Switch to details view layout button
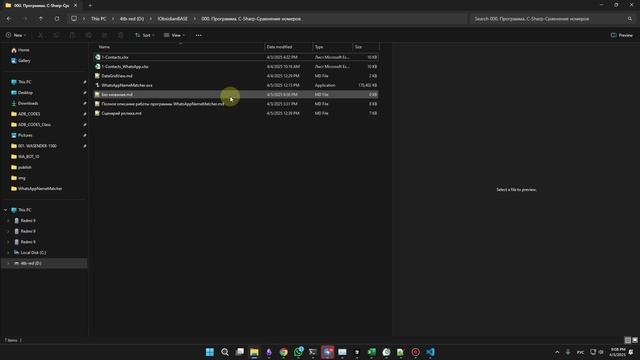640x360 pixels. 628,340
